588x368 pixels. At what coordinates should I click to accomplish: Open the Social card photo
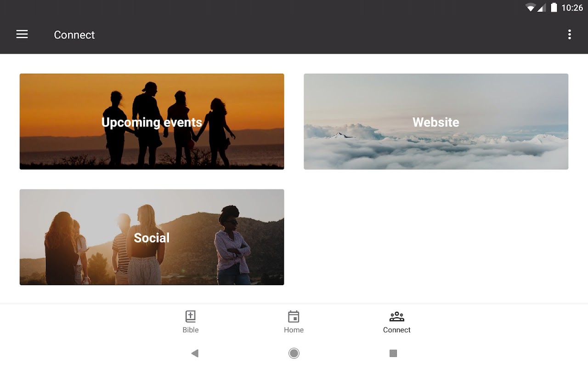click(152, 237)
